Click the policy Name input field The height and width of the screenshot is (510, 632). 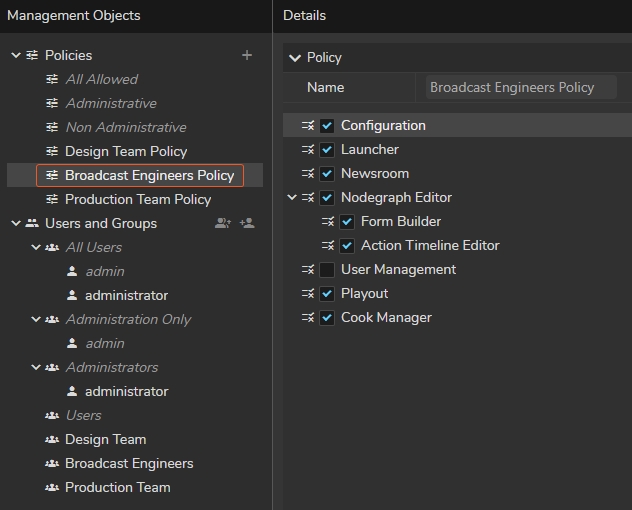(x=520, y=87)
